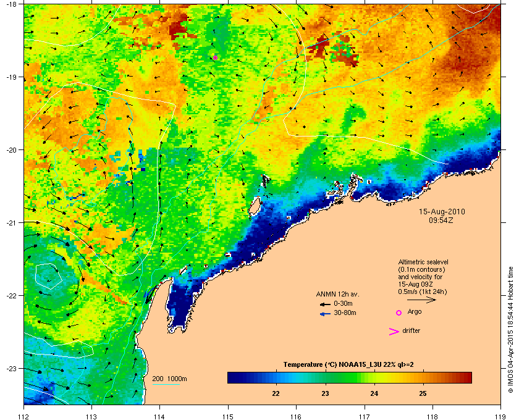Click the black 0-30m ANMN arrow

[x=326, y=304]
